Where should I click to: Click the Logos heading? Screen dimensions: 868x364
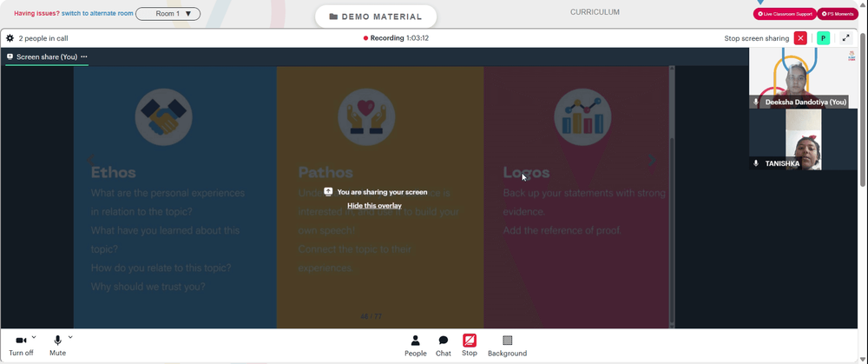tap(527, 172)
